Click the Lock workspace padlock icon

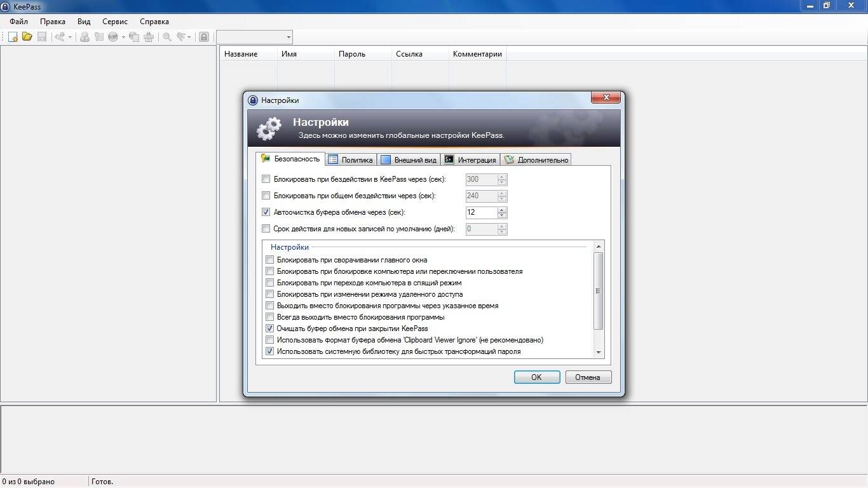point(204,37)
